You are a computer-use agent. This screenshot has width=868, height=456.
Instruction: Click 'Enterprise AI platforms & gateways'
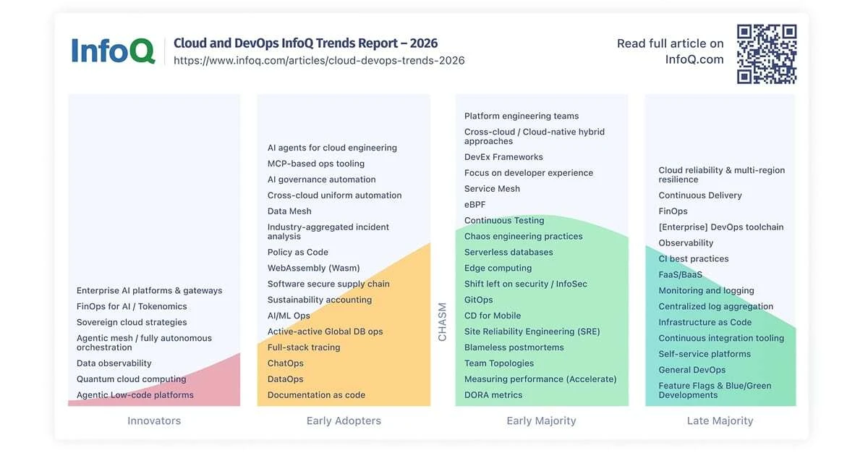[150, 290]
